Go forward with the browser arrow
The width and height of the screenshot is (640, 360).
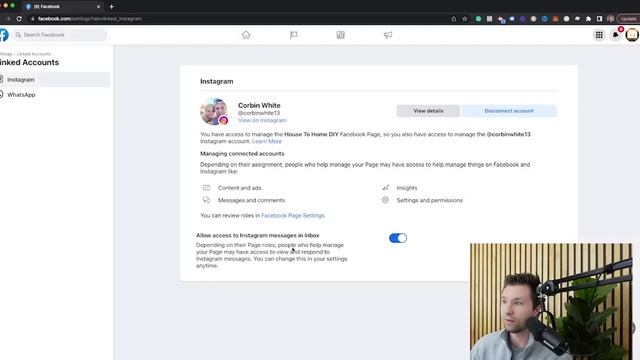coord(7,19)
